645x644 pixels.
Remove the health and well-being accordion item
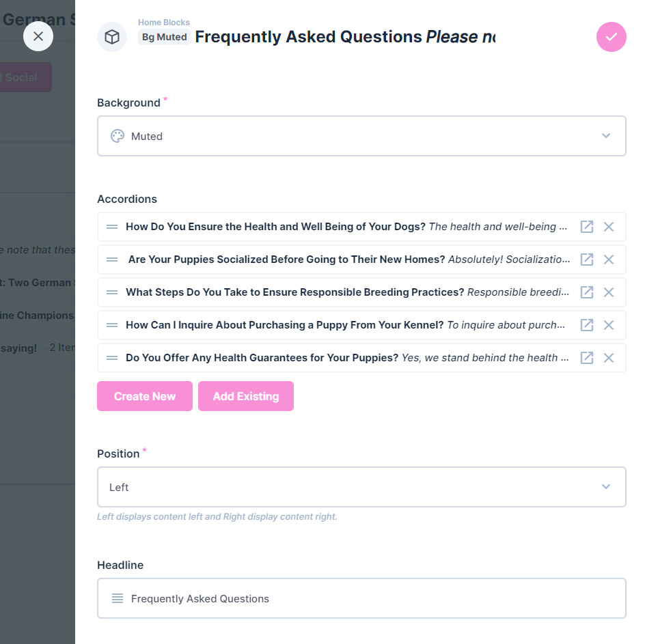click(608, 227)
